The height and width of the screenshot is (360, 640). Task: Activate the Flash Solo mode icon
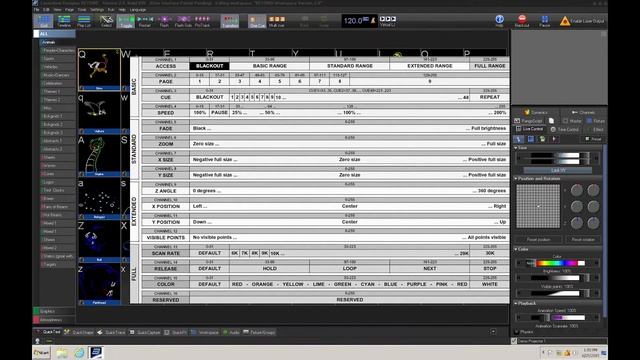click(x=183, y=21)
